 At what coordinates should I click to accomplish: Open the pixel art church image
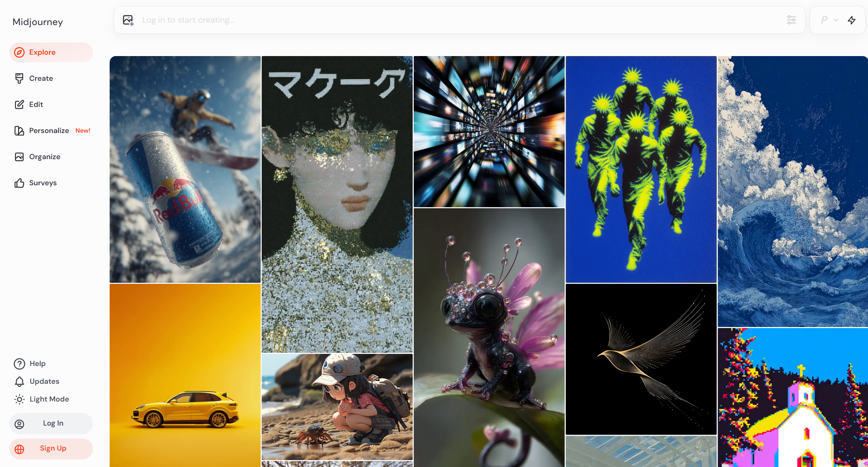click(793, 397)
